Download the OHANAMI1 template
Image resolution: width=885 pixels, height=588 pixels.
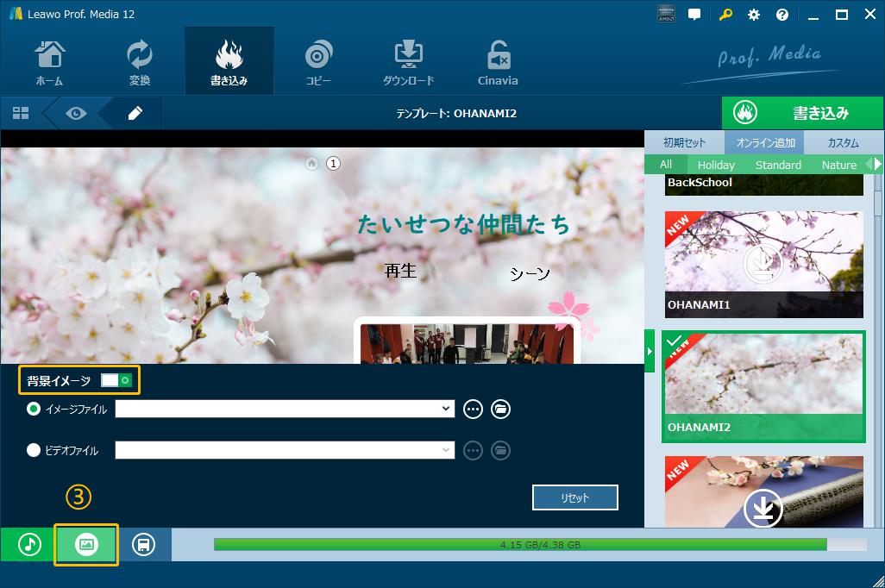click(763, 264)
